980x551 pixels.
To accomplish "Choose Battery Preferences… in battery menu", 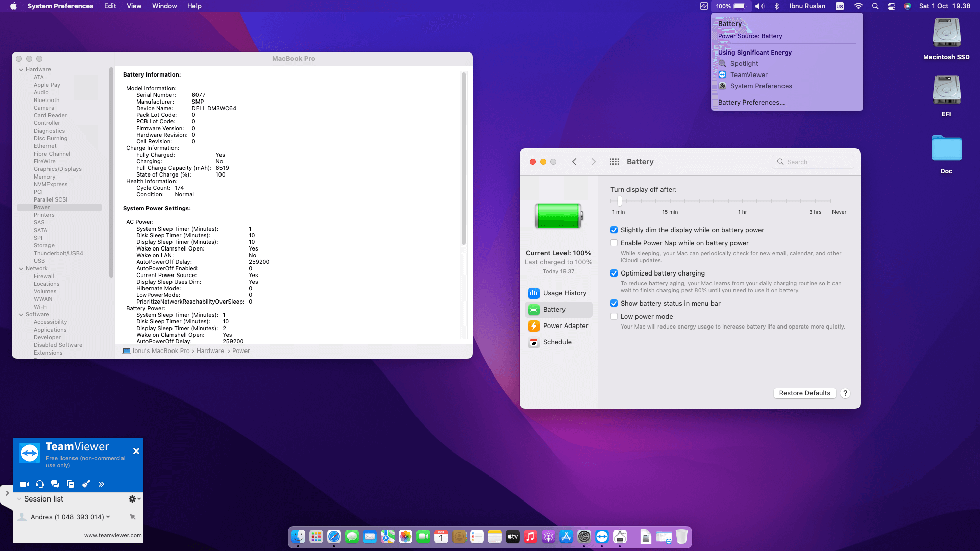I will tap(751, 103).
